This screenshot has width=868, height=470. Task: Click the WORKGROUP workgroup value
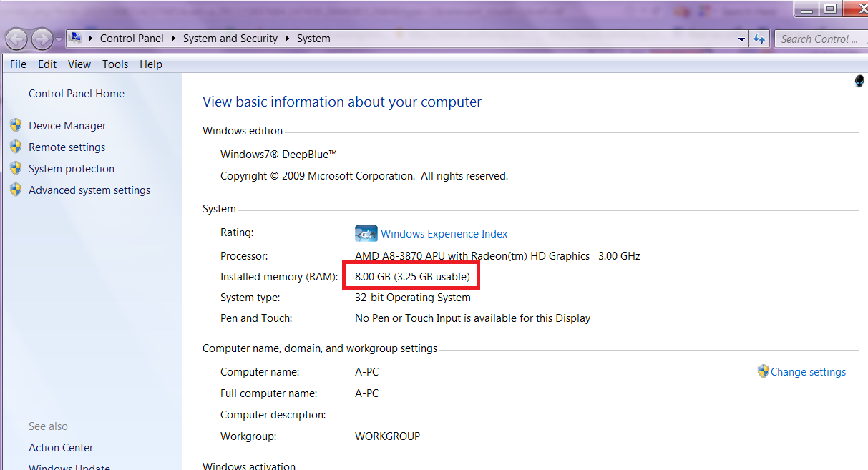[387, 436]
